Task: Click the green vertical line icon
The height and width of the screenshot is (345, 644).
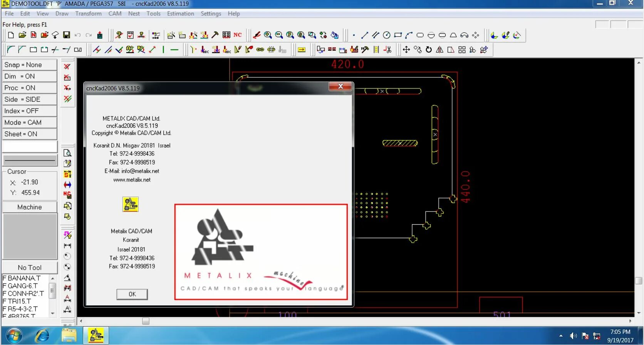Action: 163,50
